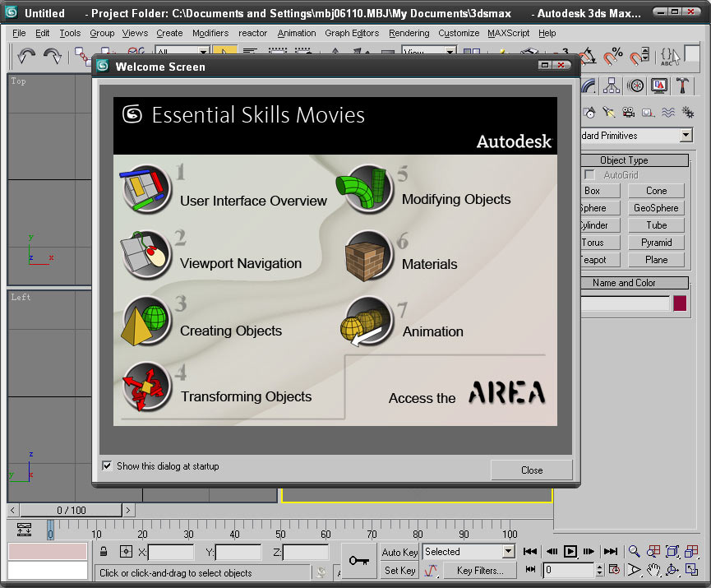Click the Undo arrow in main toolbar
Screen dimensions: 711x588
click(25, 56)
